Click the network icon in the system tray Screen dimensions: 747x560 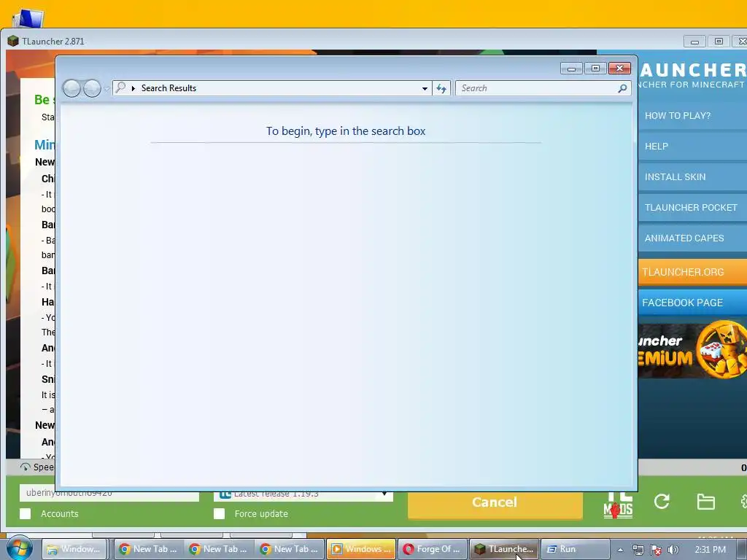pyautogui.click(x=638, y=550)
